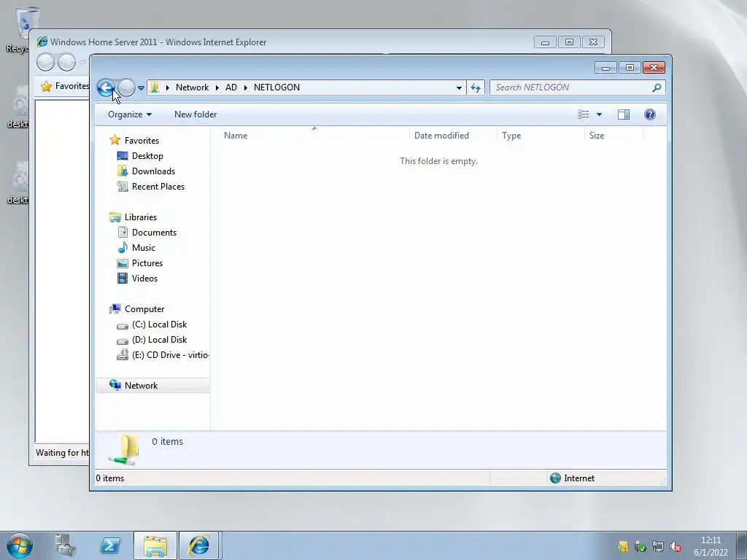Toggle the preview pane

coord(624,114)
